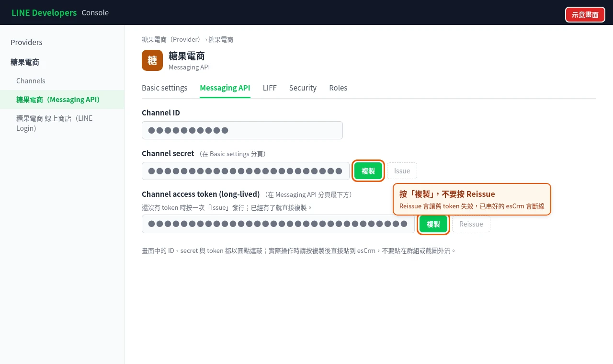Click the LINE Developers logo
Image resolution: width=613 pixels, height=364 pixels.
point(44,12)
